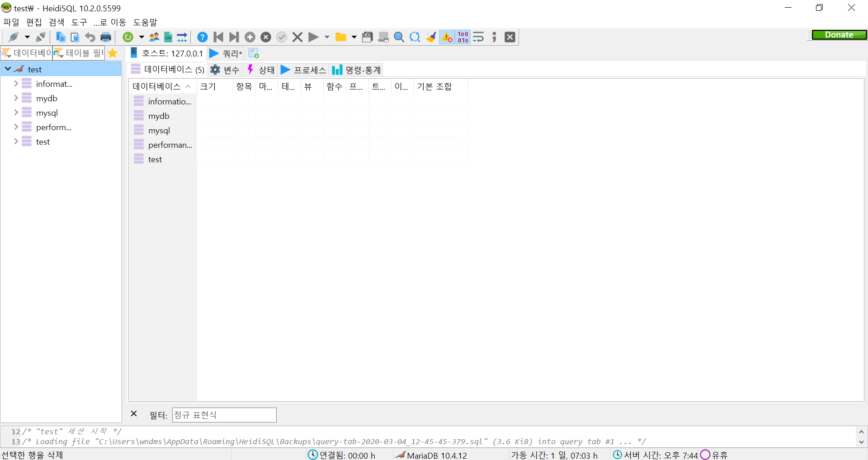Click the Print icon
Screen dimensions: 868x460
(x=106, y=37)
